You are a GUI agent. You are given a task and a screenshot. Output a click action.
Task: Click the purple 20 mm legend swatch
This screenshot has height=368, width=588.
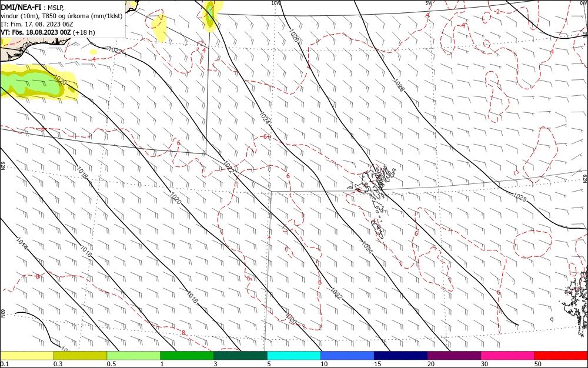(454, 356)
